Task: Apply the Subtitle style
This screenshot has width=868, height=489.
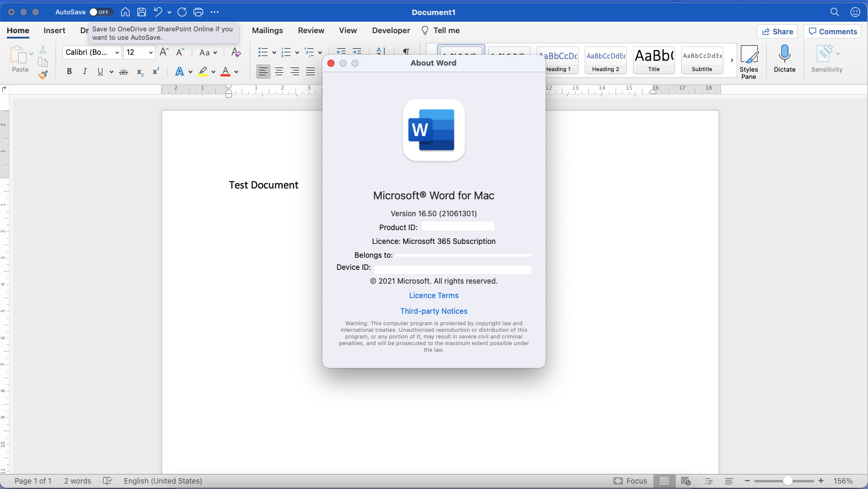Action: pos(702,60)
